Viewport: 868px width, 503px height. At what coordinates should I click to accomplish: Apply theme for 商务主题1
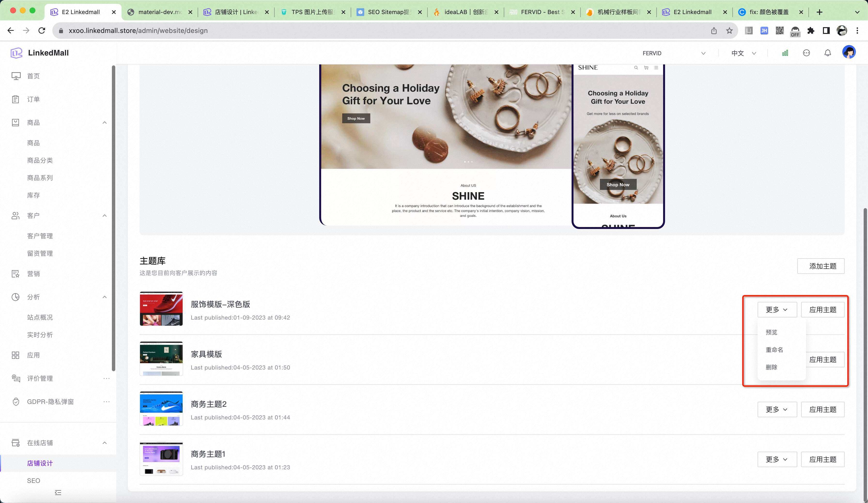(822, 459)
